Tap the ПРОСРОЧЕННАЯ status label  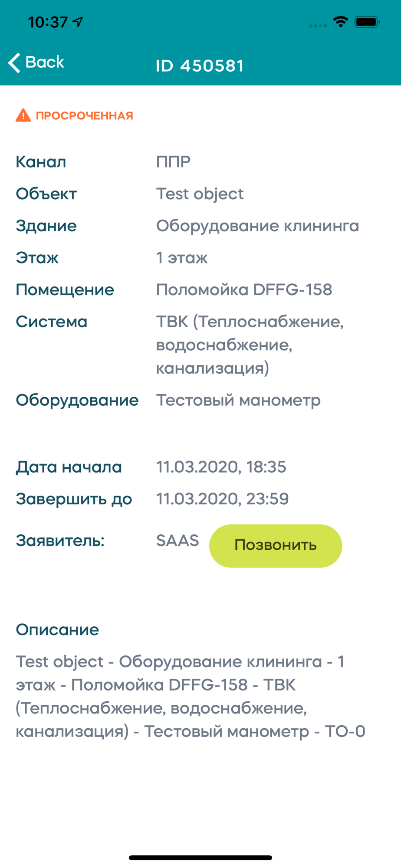[x=84, y=116]
